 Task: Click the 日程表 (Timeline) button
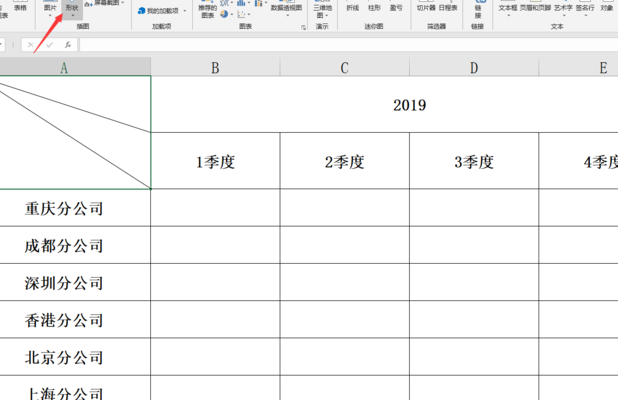point(448,7)
